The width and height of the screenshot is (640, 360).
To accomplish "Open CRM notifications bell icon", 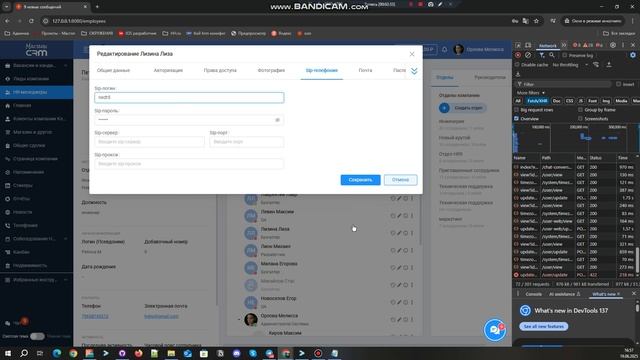I will [444, 49].
